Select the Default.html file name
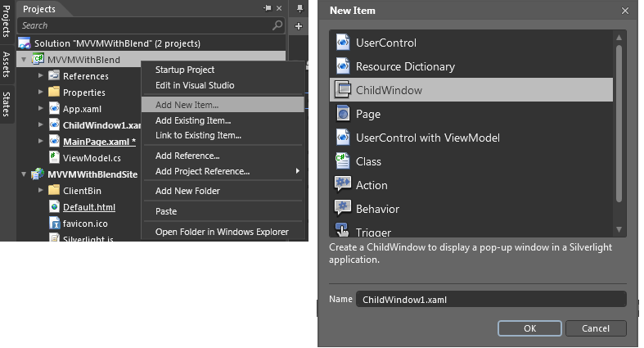 (x=89, y=207)
